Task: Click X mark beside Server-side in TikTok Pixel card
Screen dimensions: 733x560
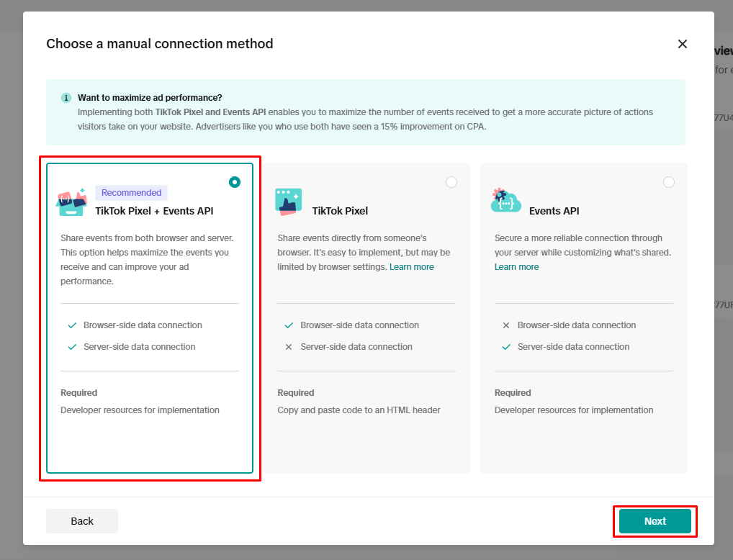Action: click(x=289, y=347)
